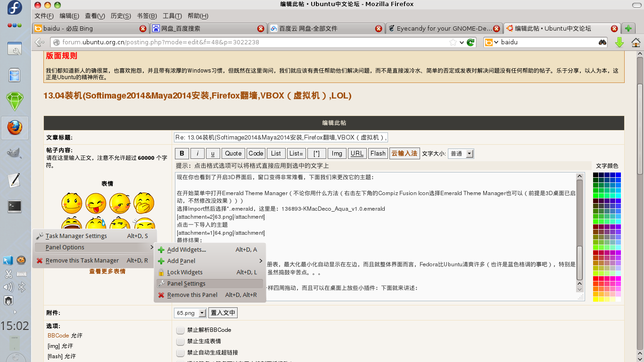644x362 pixels.
Task: Open Task Manager Settings entry
Action: click(x=94, y=236)
